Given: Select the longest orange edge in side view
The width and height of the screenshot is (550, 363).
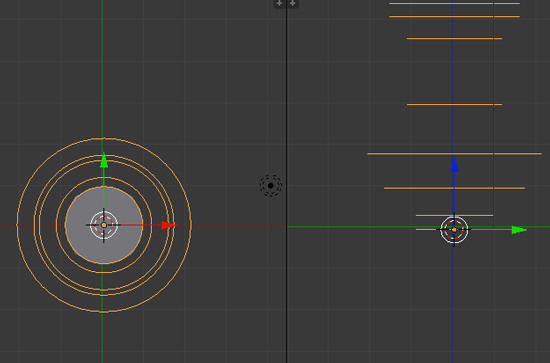Looking at the screenshot, I should coord(454,154).
